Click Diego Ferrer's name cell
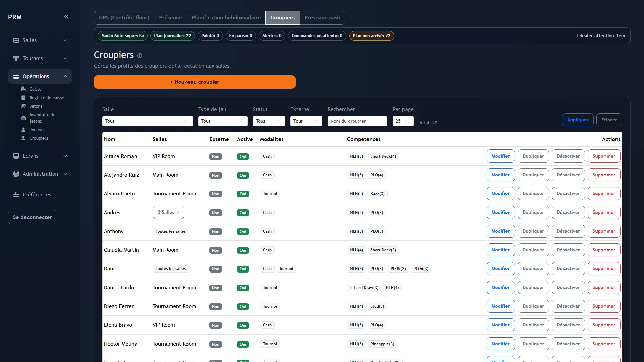 point(119,306)
